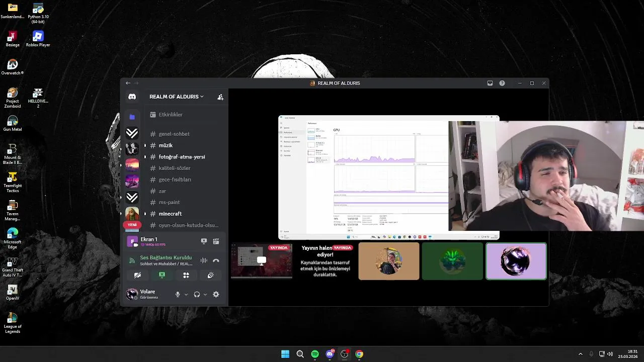Select the League of Legends desktop icon
Viewport: 644px width, 362px height.
click(x=13, y=323)
